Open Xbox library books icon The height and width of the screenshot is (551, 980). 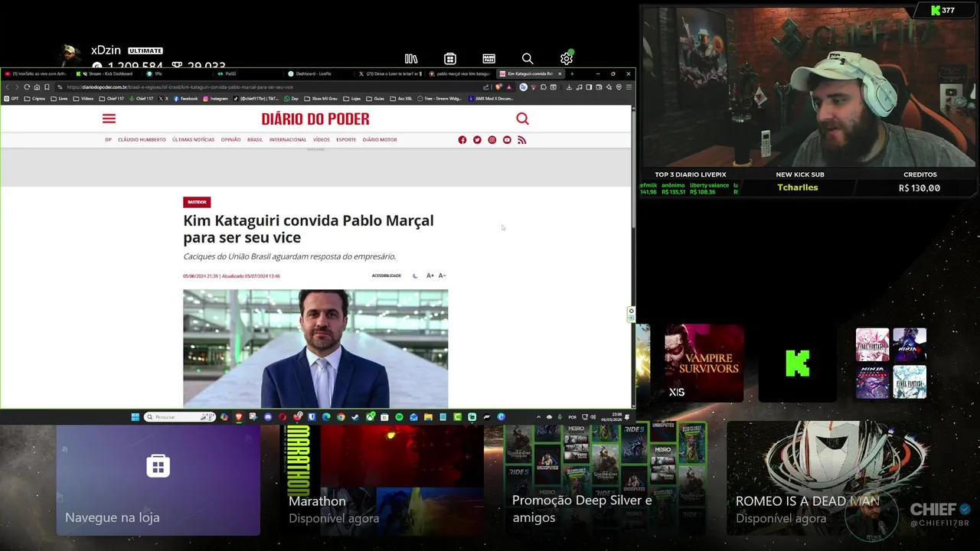click(411, 58)
